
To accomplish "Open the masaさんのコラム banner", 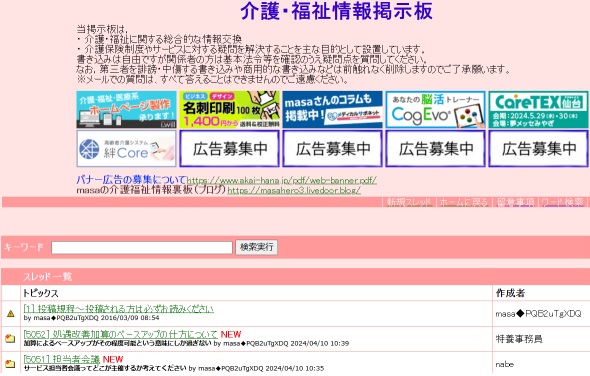I will [333, 110].
